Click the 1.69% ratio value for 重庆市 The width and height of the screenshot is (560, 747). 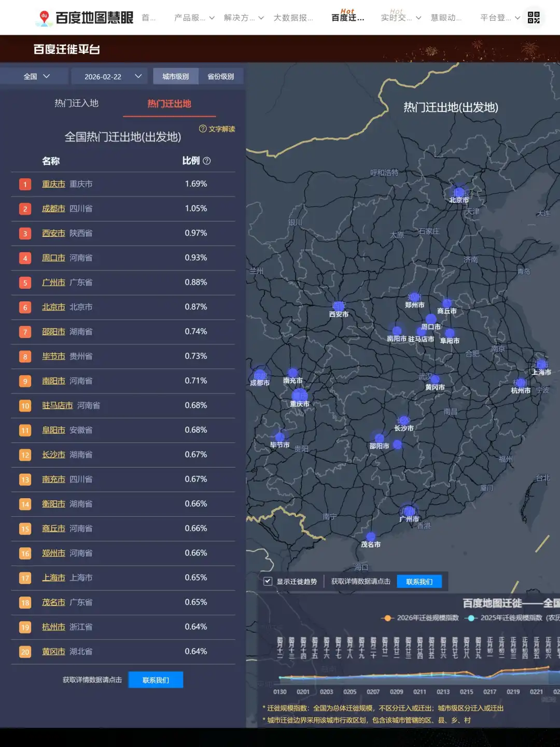196,184
